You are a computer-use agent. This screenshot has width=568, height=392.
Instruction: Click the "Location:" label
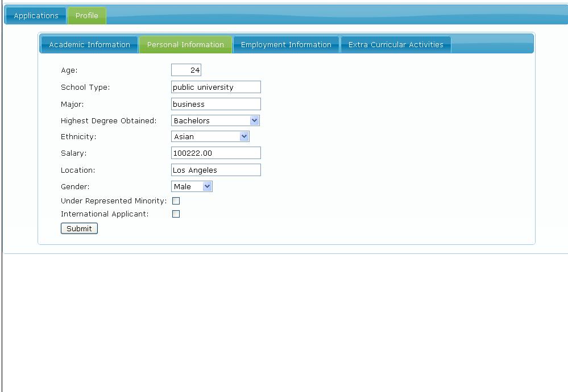click(x=78, y=170)
